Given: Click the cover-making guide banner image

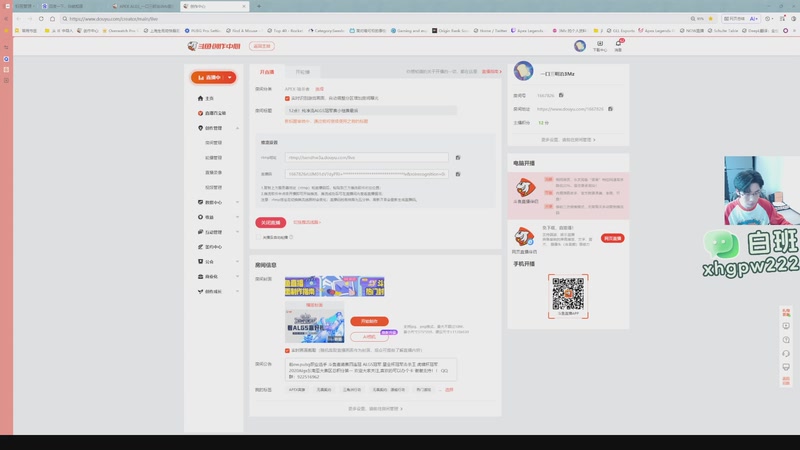Looking at the screenshot, I should pyautogui.click(x=335, y=286).
